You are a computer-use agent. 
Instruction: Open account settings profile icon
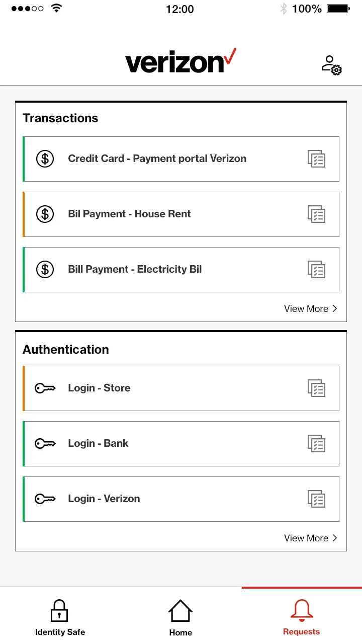coord(331,65)
